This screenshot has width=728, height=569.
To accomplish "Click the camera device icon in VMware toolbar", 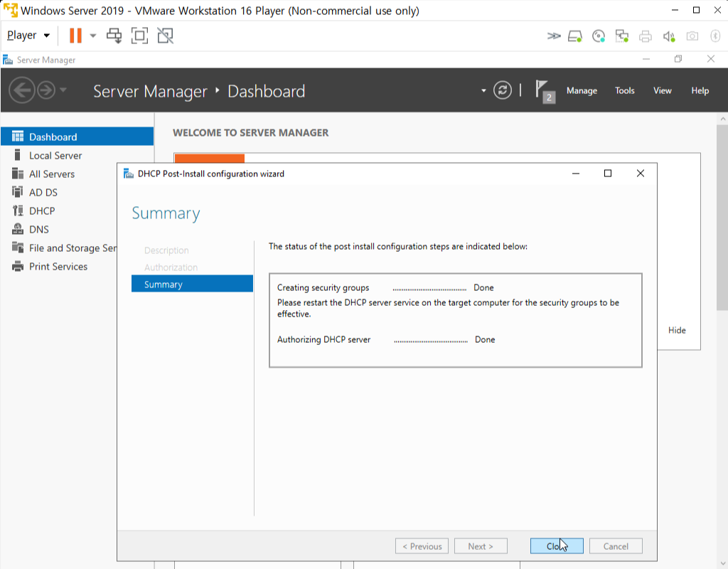I will pos(692,36).
